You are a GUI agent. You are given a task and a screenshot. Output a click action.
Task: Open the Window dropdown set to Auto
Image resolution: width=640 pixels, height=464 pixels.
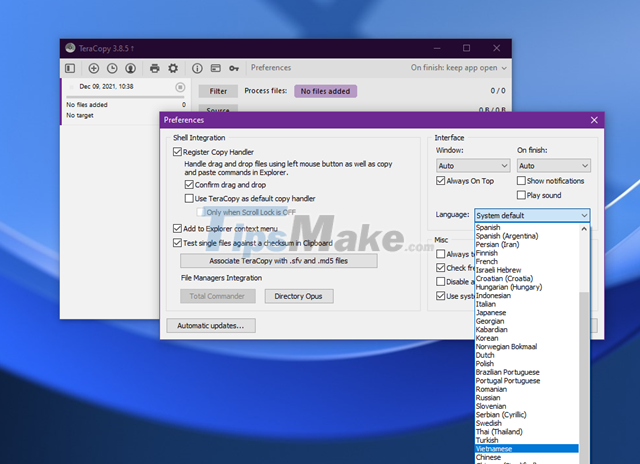click(x=473, y=166)
